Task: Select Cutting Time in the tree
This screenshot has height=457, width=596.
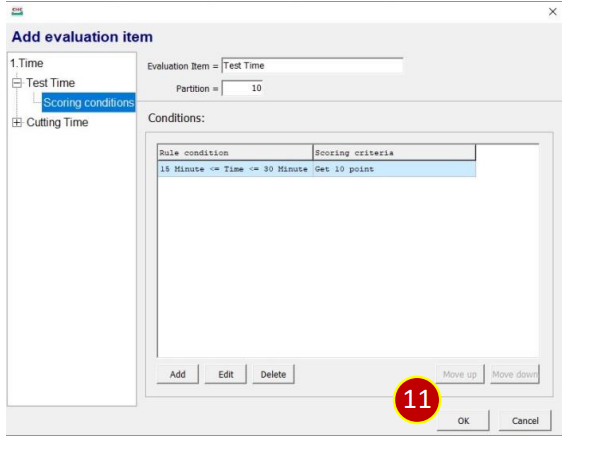Action: 57,122
